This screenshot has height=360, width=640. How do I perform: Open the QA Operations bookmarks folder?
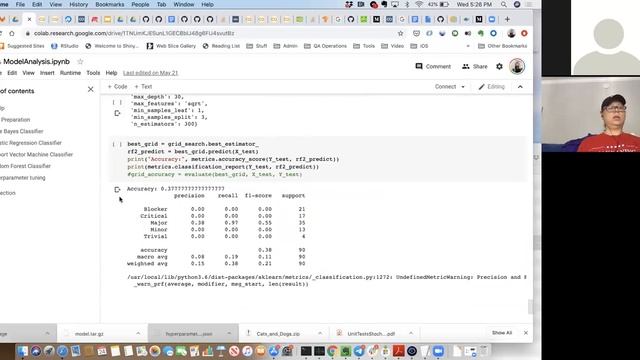coord(325,46)
